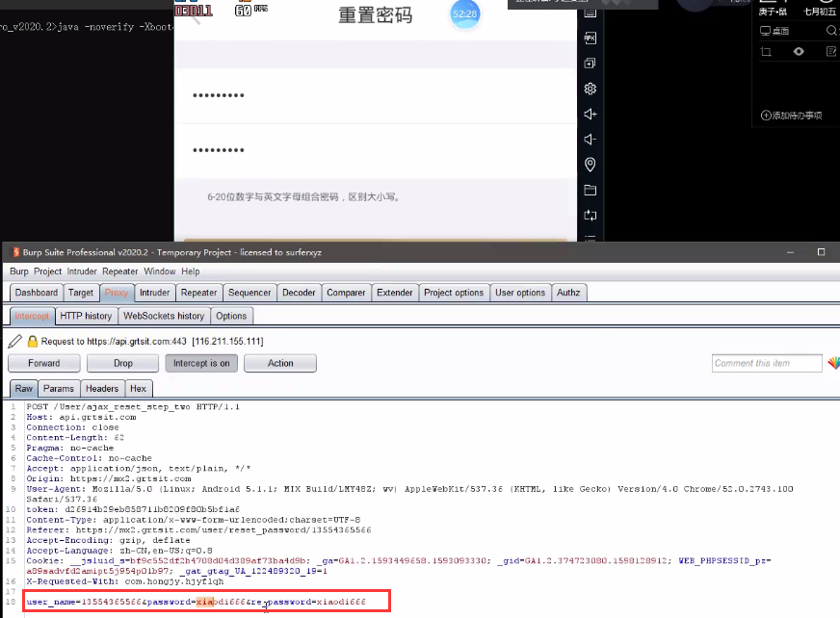Open the shared folder icon in emulator sidebar
840x618 pixels.
click(591, 190)
